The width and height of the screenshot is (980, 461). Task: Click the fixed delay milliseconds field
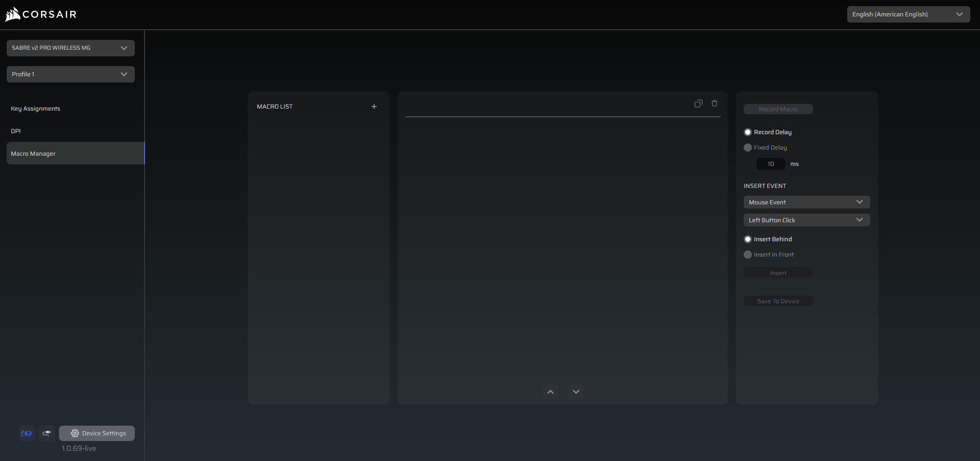[x=771, y=164]
